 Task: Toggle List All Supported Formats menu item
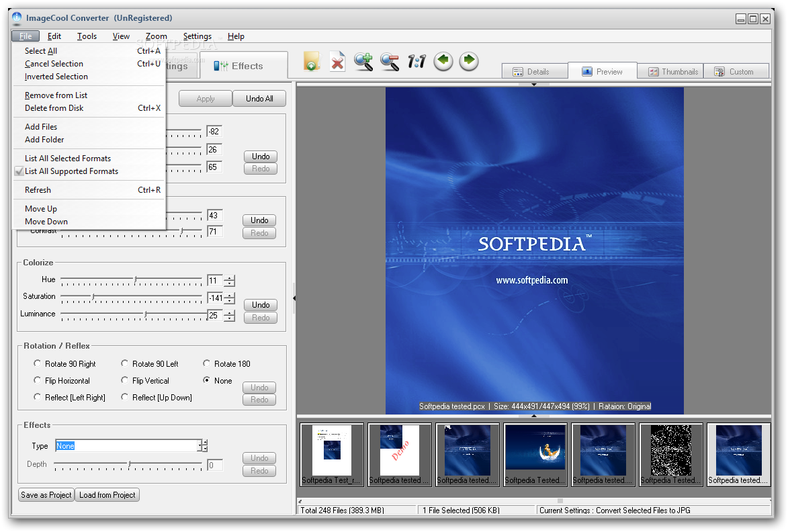pos(71,171)
